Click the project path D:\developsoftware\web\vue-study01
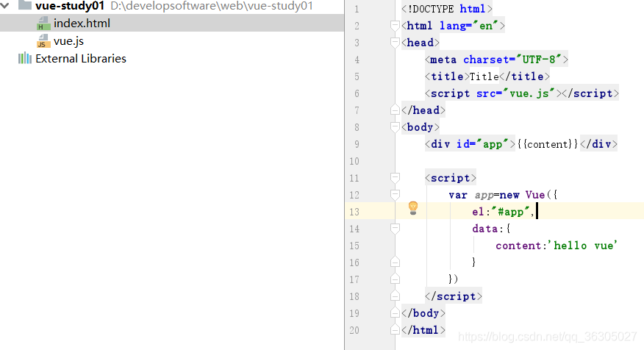644x350 pixels. (x=212, y=6)
